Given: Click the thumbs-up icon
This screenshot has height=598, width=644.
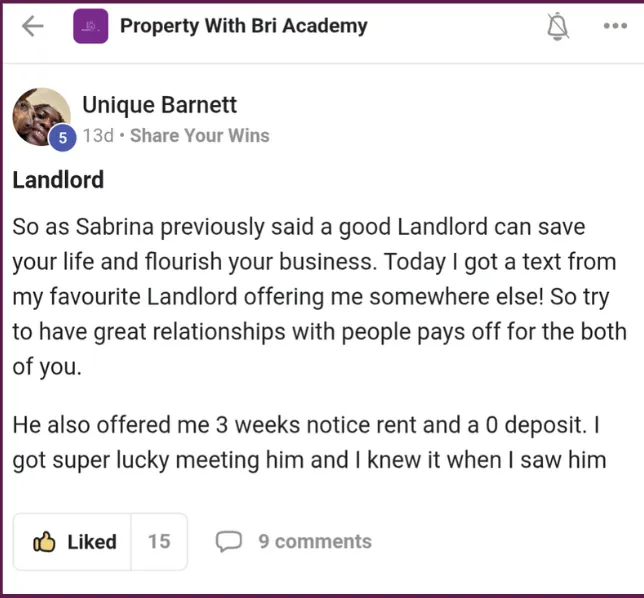Looking at the screenshot, I should 44,542.
